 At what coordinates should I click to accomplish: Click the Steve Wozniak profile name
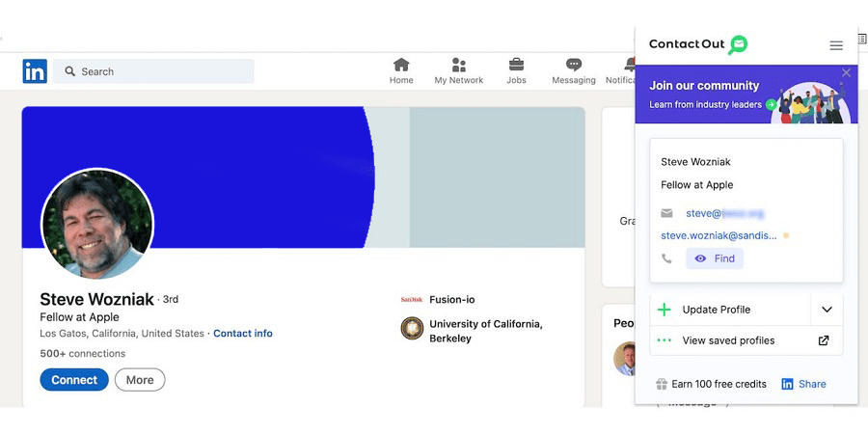[x=96, y=300]
